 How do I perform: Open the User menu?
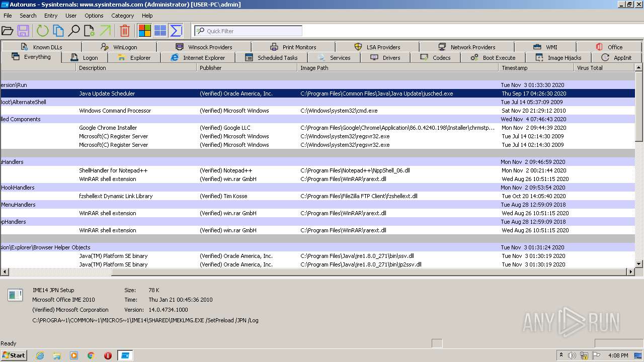tap(71, 16)
